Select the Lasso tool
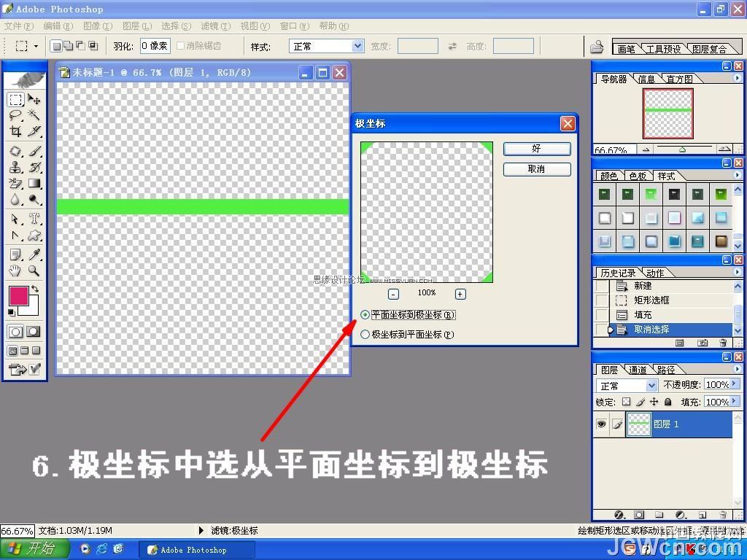 pyautogui.click(x=15, y=114)
